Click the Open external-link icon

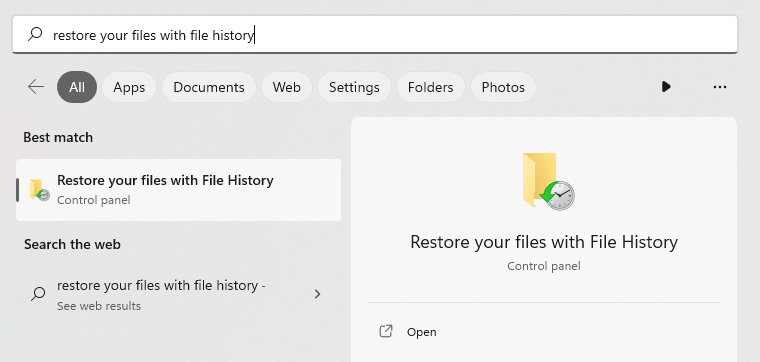386,331
